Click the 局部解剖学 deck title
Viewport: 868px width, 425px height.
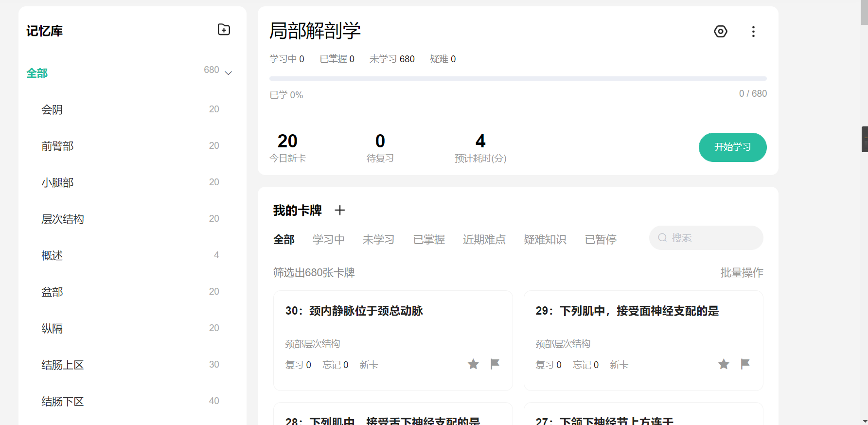point(315,31)
